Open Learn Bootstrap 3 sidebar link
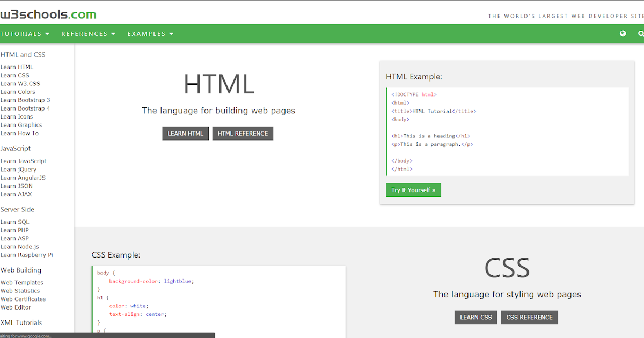644x338 pixels. tap(25, 100)
